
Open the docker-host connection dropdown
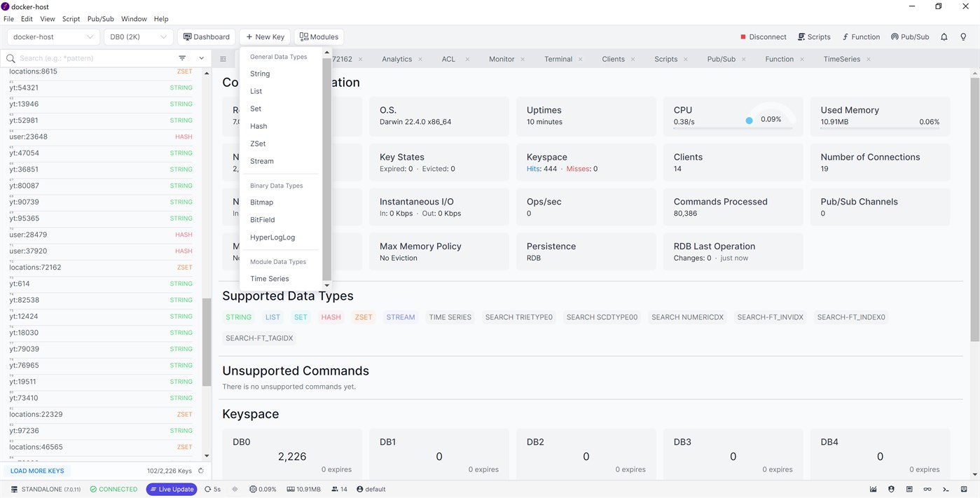coord(53,37)
